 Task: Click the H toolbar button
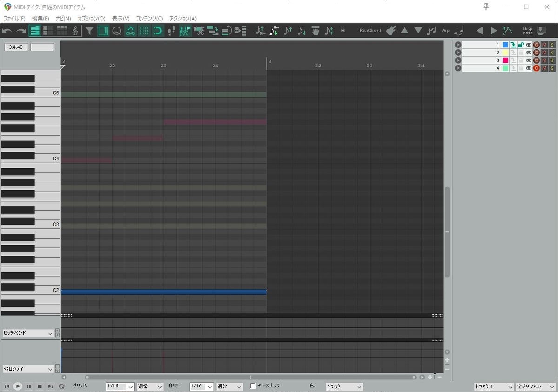coord(343,31)
